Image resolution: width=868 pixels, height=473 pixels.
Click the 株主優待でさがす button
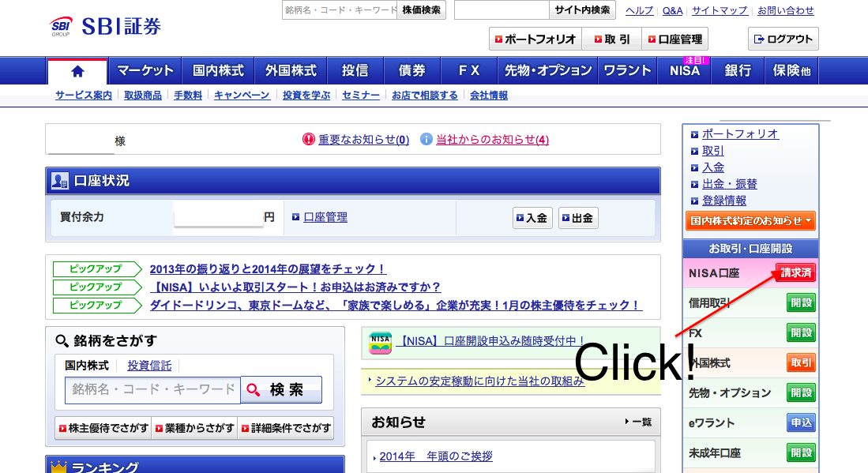click(103, 428)
